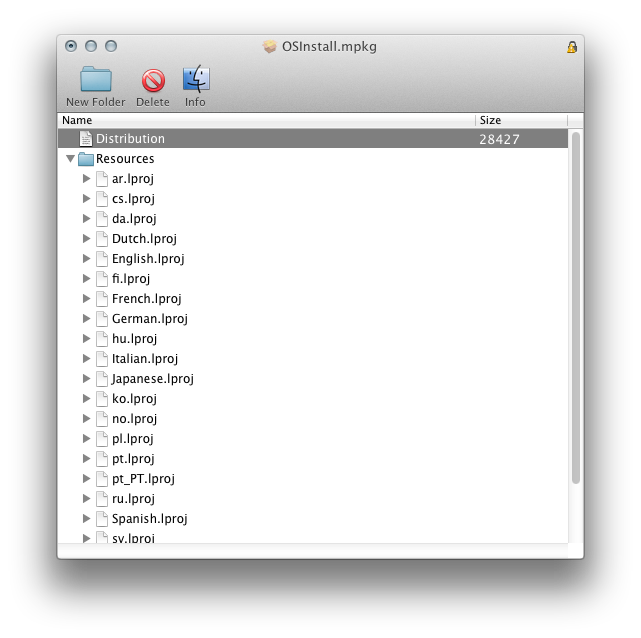Click the lock icon in title bar

572,47
